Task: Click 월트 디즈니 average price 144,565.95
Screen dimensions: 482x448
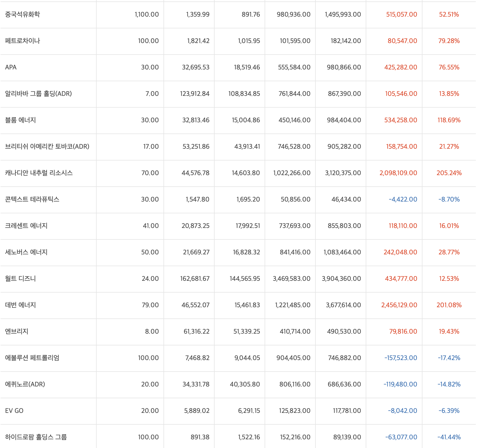Action: coord(245,279)
